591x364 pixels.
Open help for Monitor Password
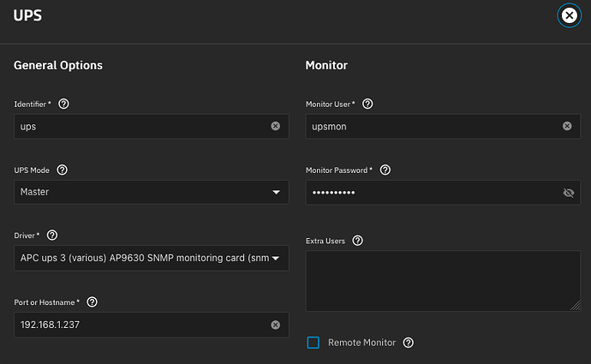point(385,170)
